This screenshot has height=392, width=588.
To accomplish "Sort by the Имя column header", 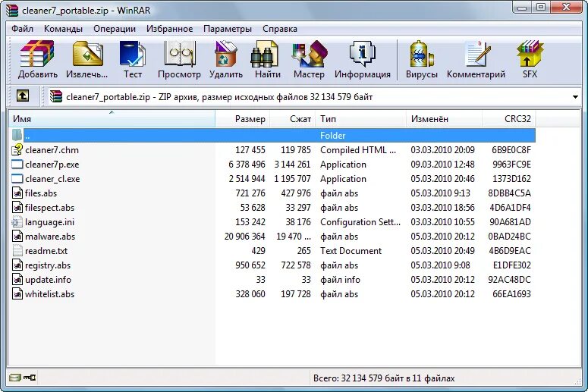I will pos(112,119).
